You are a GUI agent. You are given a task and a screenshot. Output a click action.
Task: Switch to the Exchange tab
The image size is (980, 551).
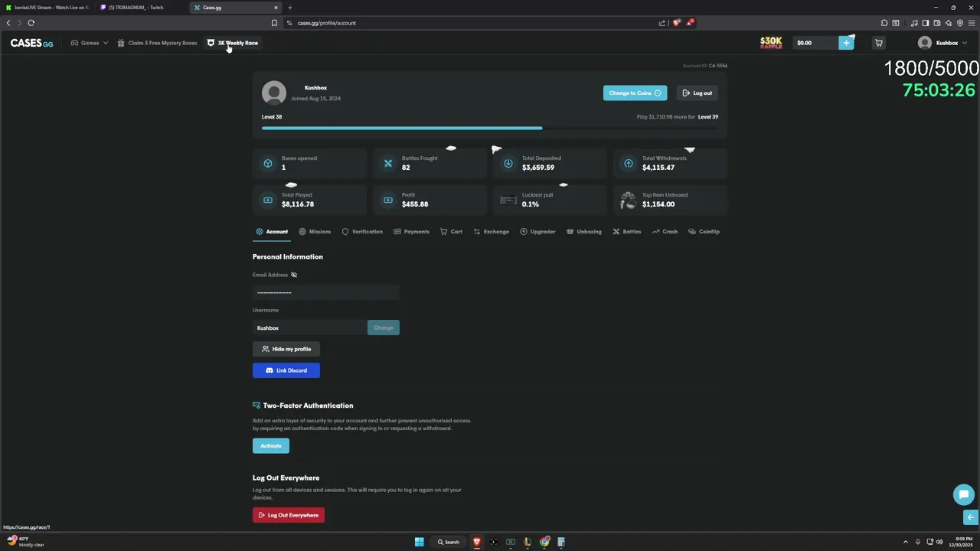(491, 231)
